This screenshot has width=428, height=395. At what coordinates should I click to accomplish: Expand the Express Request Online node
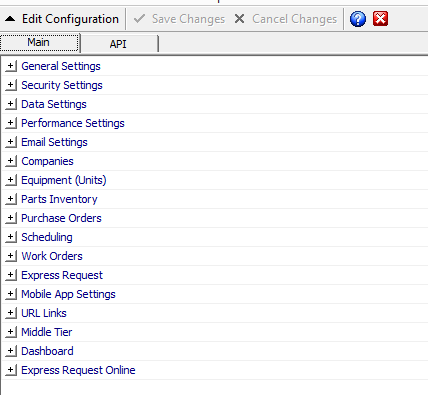(11, 370)
